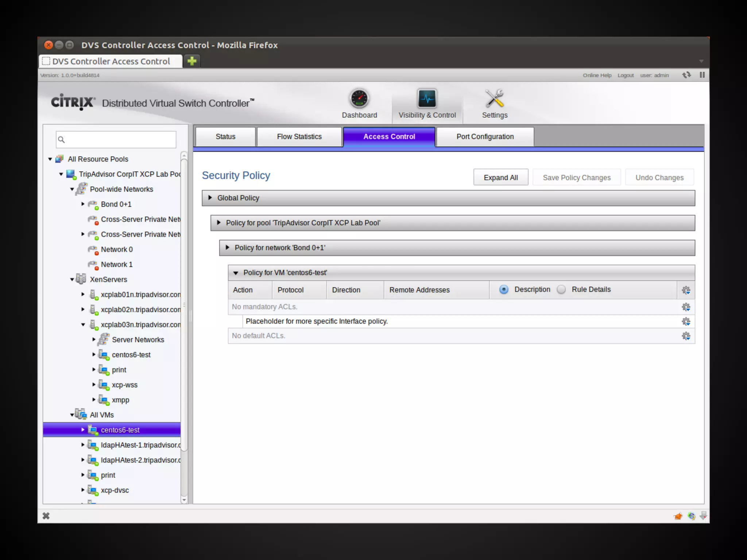Screen dimensions: 747x560
Task: Click the gear icon in the ACL table header
Action: tap(686, 290)
